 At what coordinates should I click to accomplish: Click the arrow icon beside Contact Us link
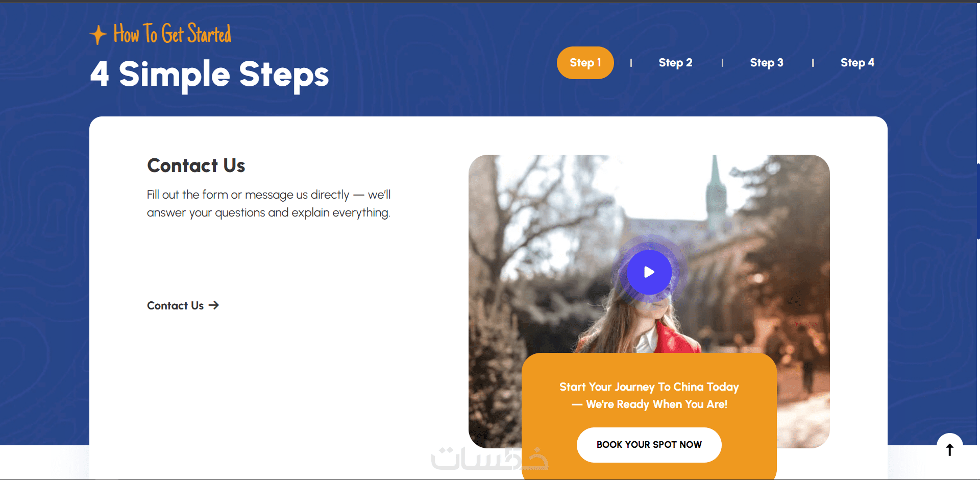(x=214, y=305)
